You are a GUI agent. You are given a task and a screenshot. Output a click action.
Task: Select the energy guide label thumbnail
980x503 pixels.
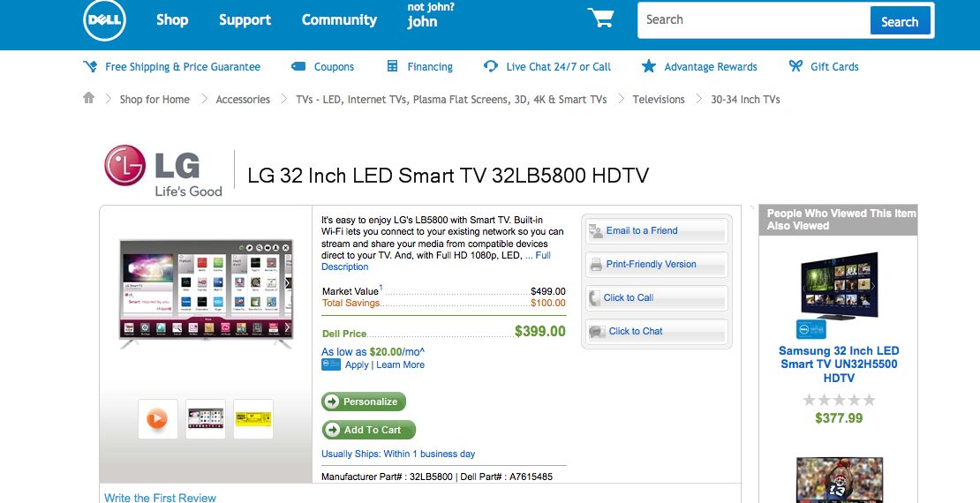pos(253,418)
